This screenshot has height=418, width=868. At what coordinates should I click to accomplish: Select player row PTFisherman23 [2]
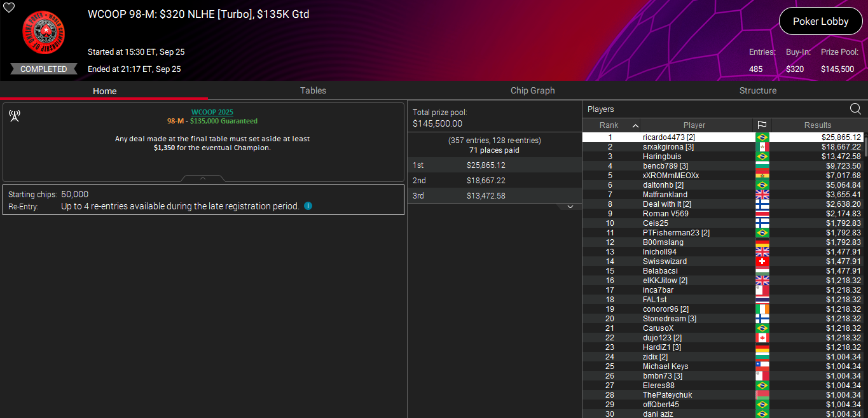(x=723, y=233)
